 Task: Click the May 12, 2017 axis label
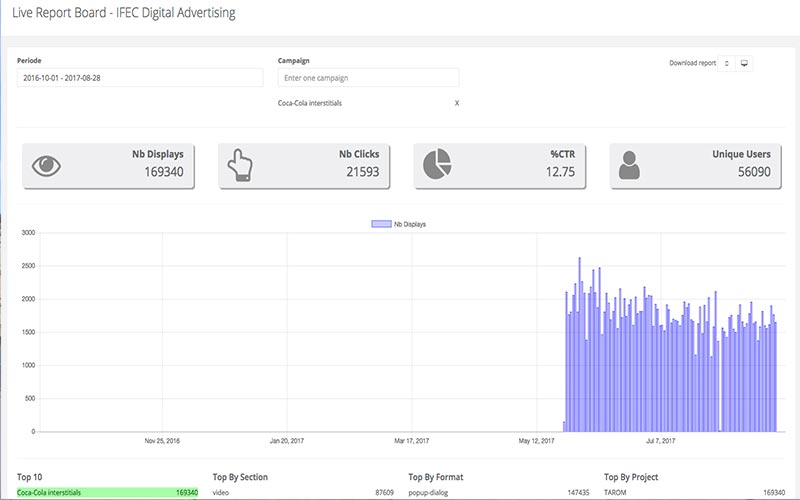click(536, 441)
